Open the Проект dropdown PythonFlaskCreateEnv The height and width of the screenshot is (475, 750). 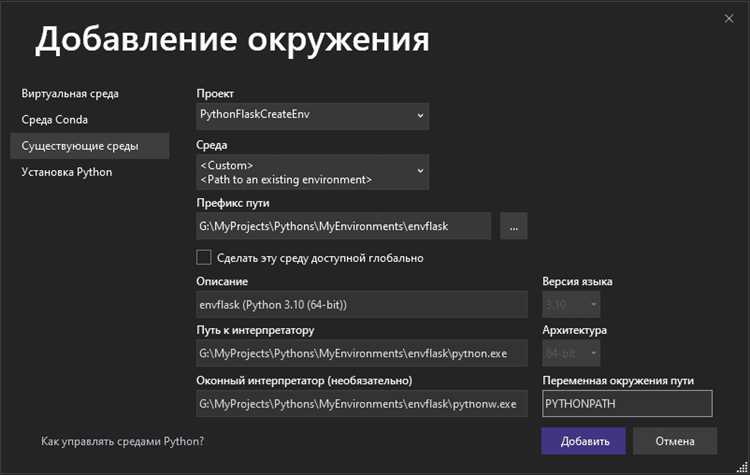click(x=312, y=115)
